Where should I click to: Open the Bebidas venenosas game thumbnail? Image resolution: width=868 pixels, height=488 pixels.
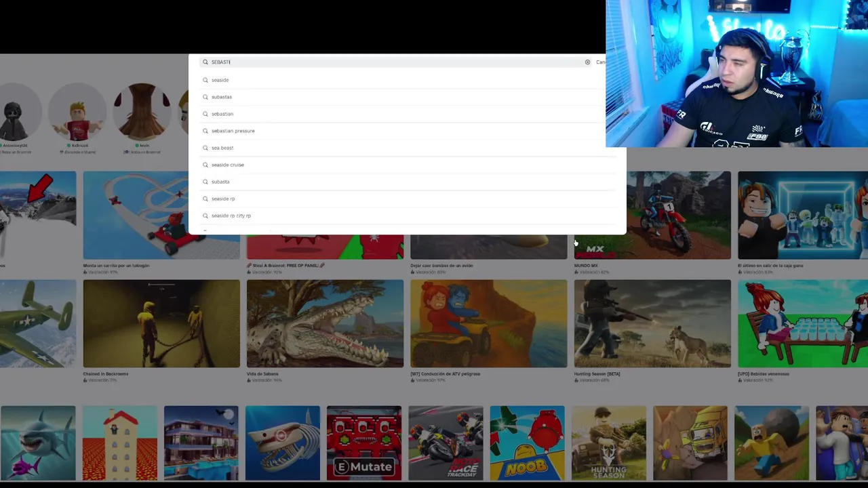803,323
